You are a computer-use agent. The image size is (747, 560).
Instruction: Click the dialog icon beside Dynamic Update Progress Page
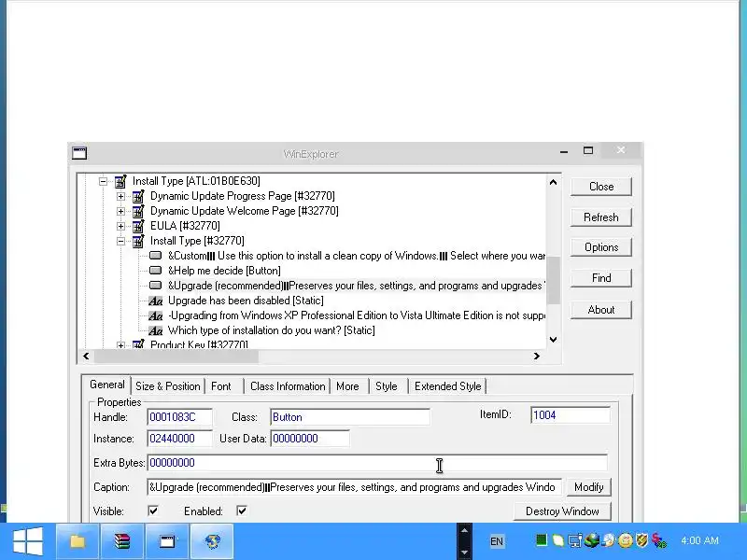coord(138,196)
